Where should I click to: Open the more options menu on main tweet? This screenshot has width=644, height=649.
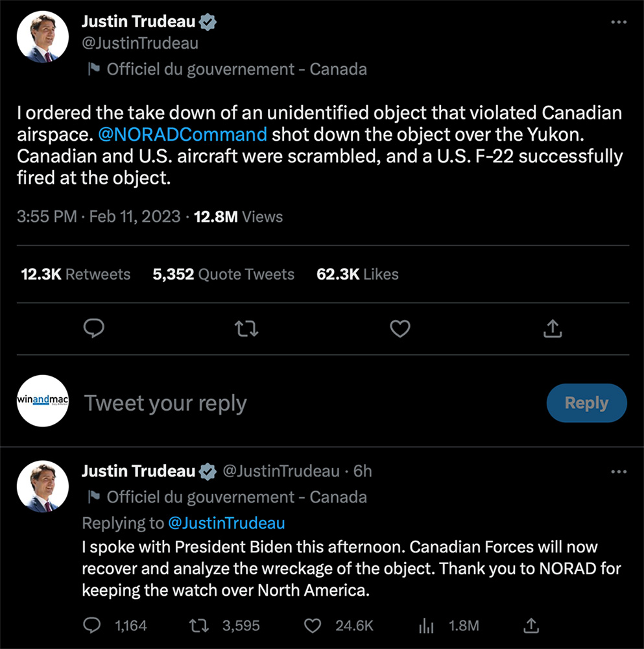coord(619,23)
